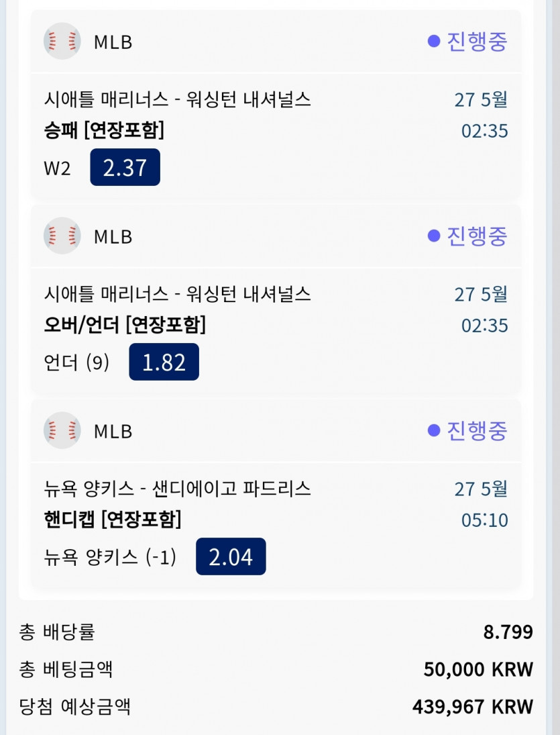Click the W2 selection label
The width and height of the screenshot is (560, 735).
point(57,168)
